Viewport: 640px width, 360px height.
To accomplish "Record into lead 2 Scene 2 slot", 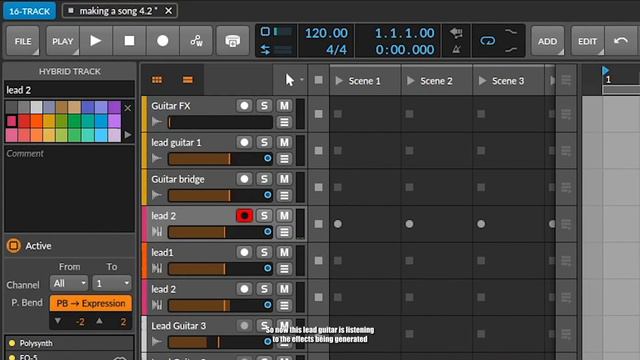I will coord(409,224).
